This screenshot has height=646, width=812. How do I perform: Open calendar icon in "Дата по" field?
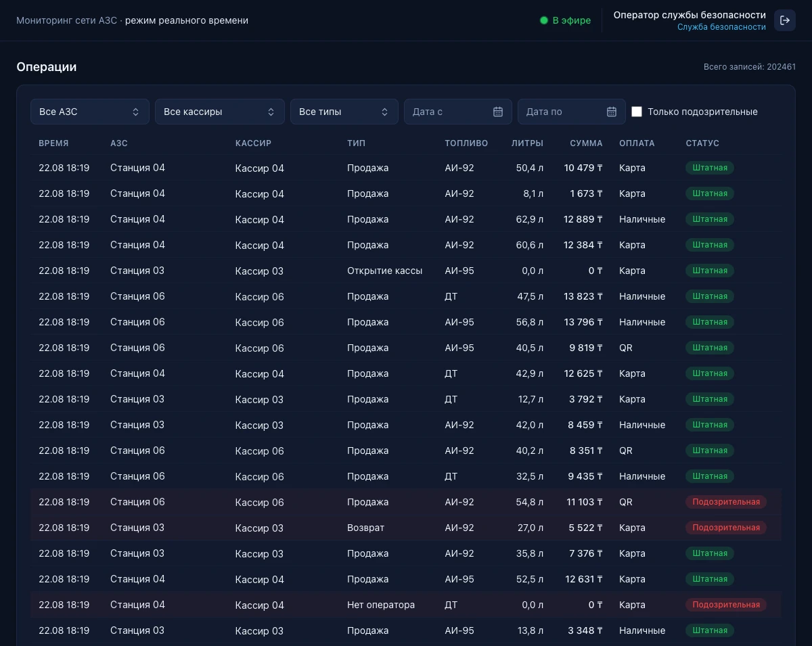(x=612, y=112)
